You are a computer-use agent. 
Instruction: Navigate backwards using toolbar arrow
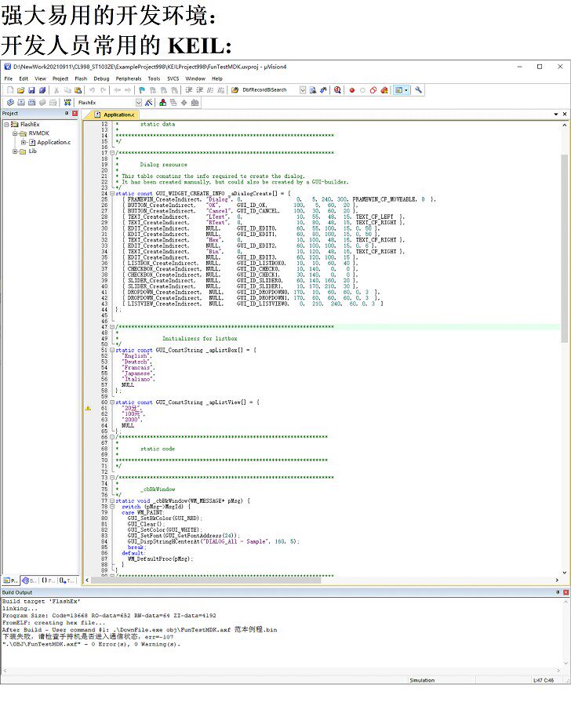[117, 90]
